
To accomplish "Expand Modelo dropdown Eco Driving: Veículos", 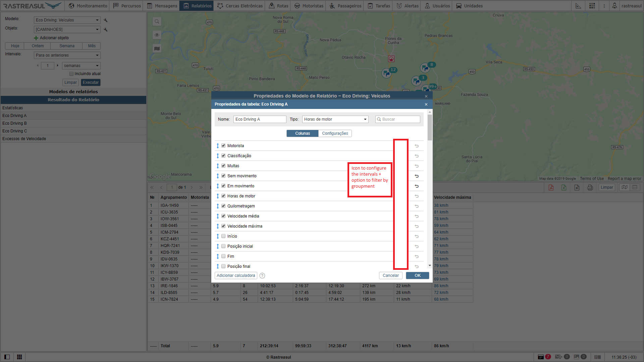I will pos(67,20).
